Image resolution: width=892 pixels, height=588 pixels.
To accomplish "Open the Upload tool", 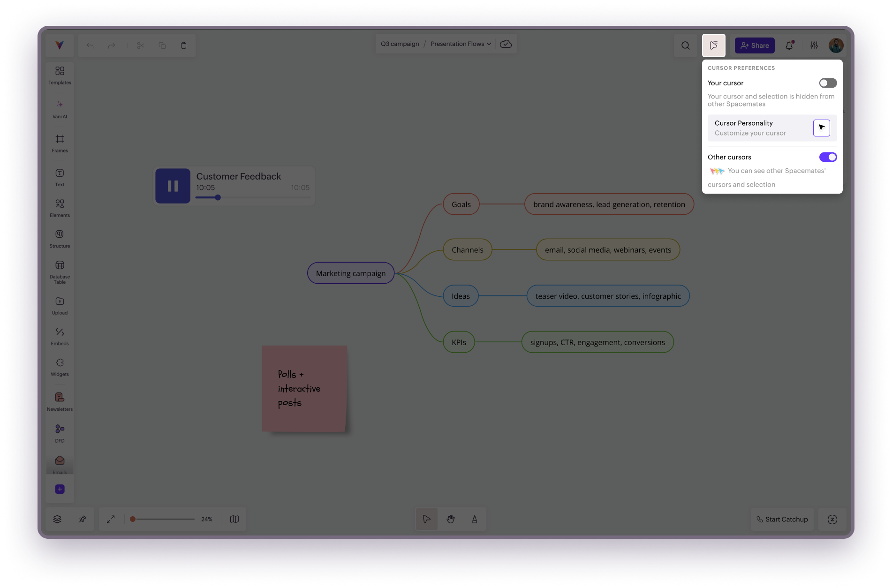I will tap(60, 306).
